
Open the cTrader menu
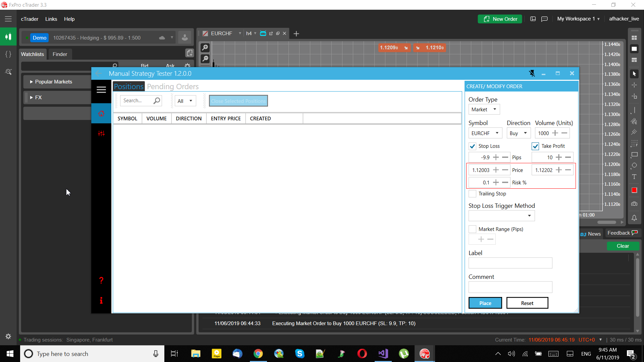click(x=30, y=19)
